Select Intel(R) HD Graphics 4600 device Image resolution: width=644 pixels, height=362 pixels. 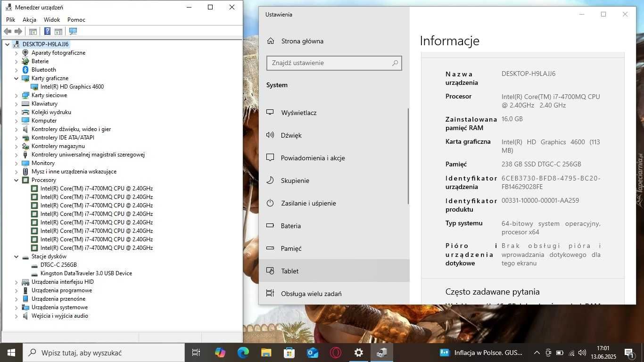tap(72, 87)
